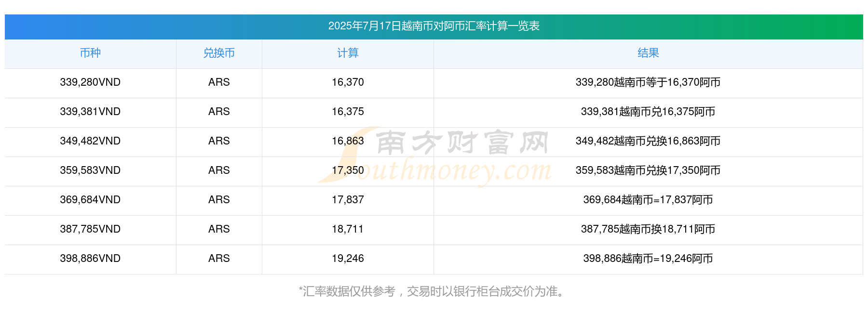Click the calculated value 19,246
868x313 pixels.
pos(348,259)
